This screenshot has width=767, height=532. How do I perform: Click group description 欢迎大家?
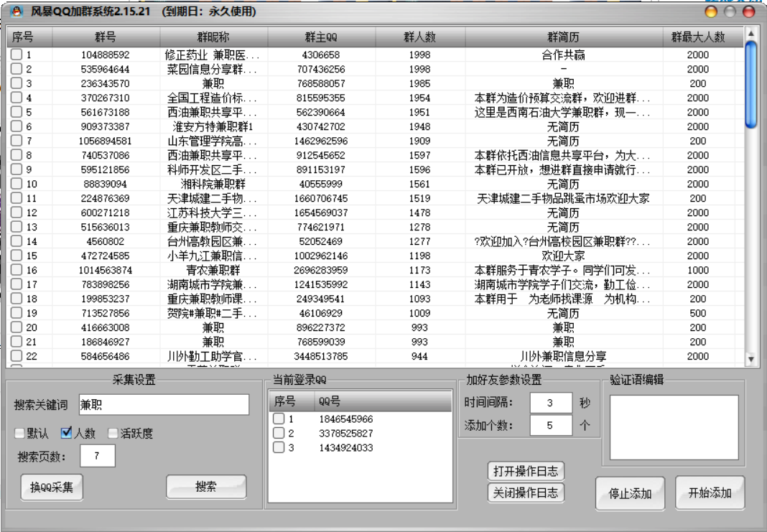coord(564,256)
